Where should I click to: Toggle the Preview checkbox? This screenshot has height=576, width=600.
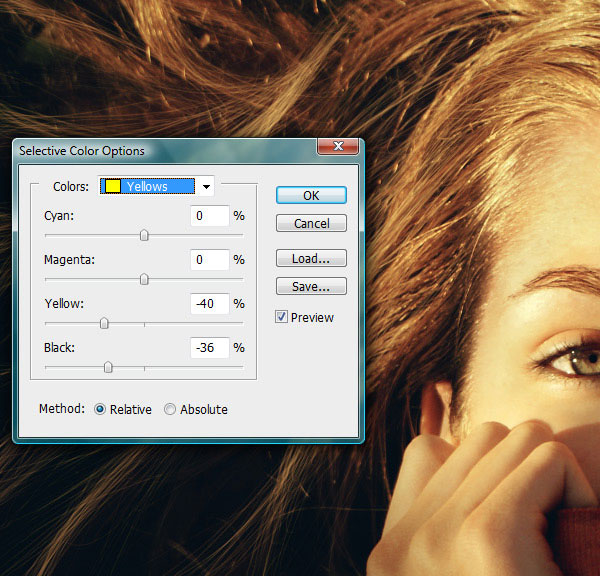click(281, 317)
